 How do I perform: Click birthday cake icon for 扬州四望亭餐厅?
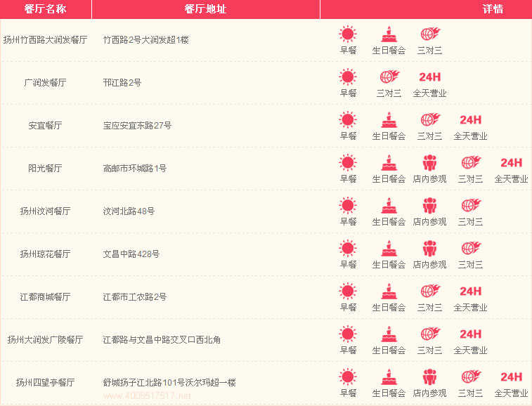[389, 376]
